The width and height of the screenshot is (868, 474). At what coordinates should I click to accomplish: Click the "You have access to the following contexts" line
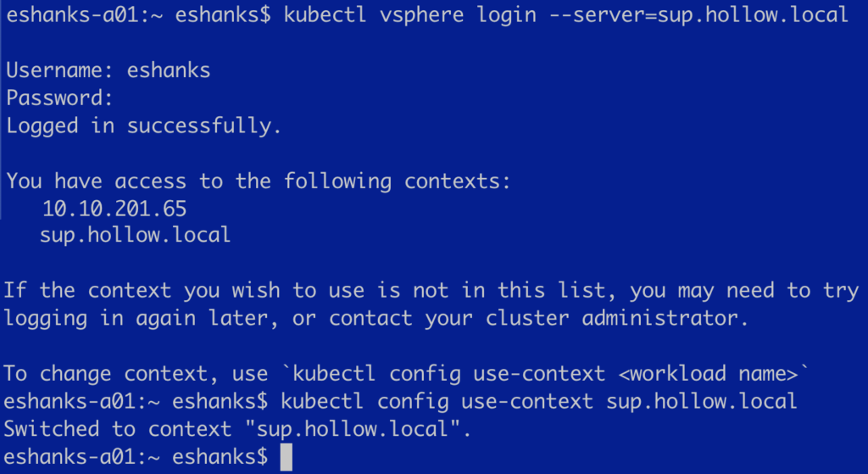click(x=259, y=181)
